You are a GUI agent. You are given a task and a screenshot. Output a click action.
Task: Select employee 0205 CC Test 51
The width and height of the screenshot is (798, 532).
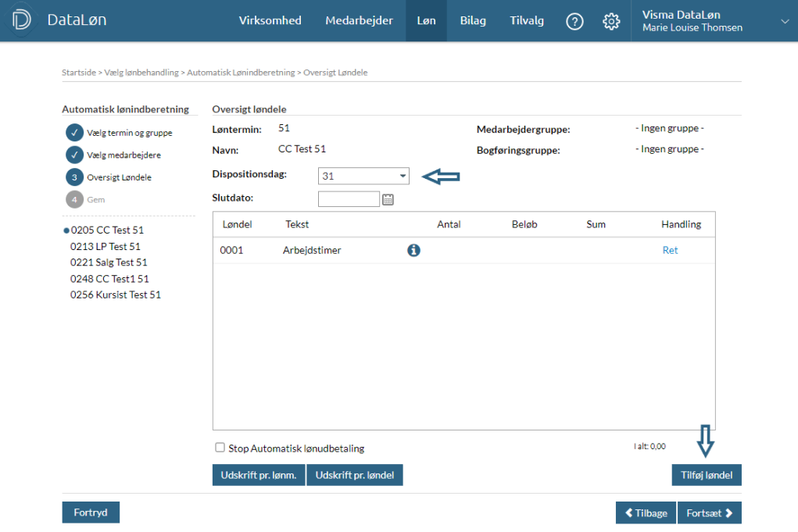tap(107, 230)
